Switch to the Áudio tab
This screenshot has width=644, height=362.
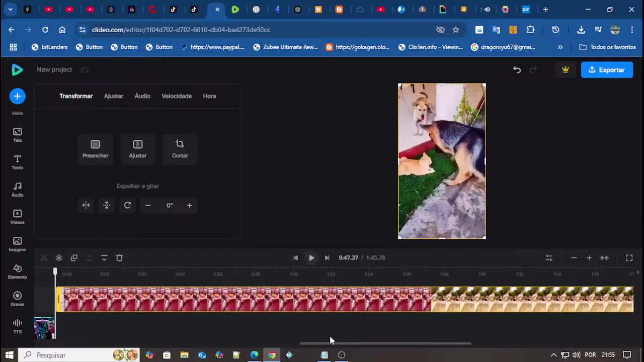(x=142, y=96)
